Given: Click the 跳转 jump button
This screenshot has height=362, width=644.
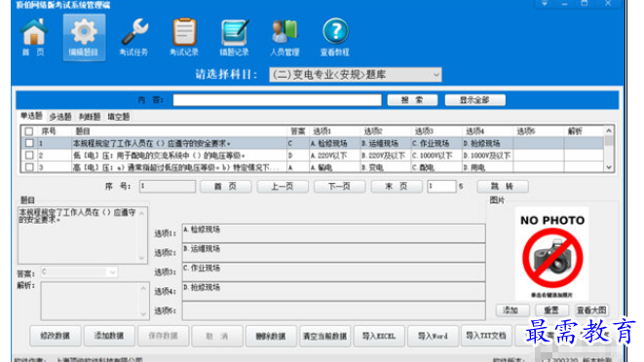Looking at the screenshot, I should 503,186.
